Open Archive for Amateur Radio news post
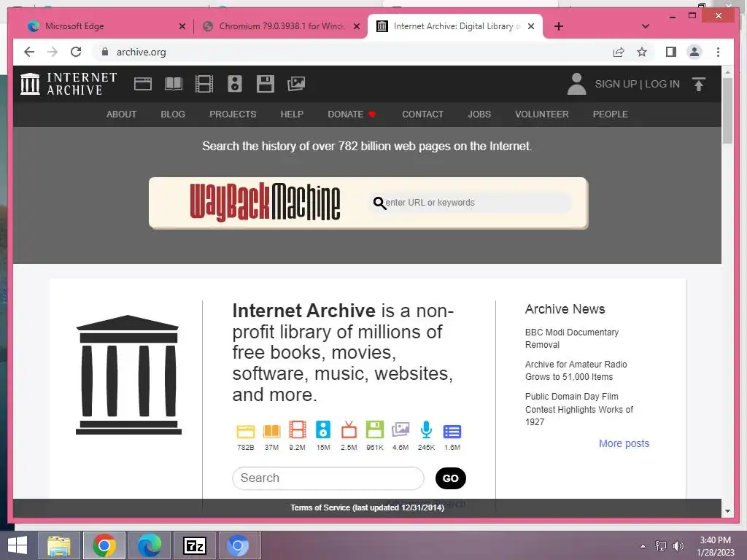The height and width of the screenshot is (560, 747). pyautogui.click(x=576, y=370)
